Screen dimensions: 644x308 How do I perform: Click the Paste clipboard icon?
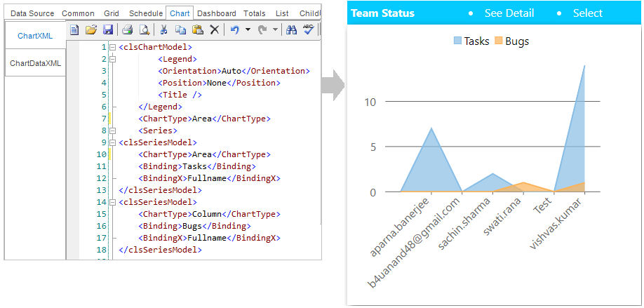pyautogui.click(x=198, y=30)
